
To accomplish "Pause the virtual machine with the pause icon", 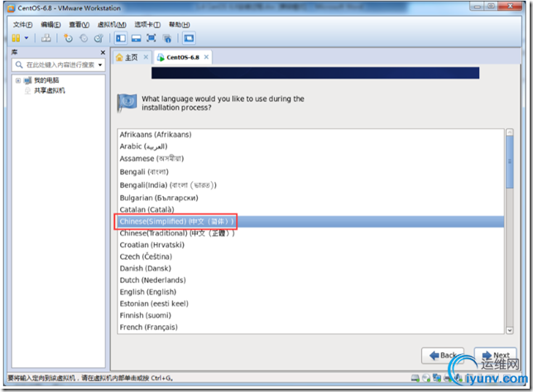I will pyautogui.click(x=16, y=38).
